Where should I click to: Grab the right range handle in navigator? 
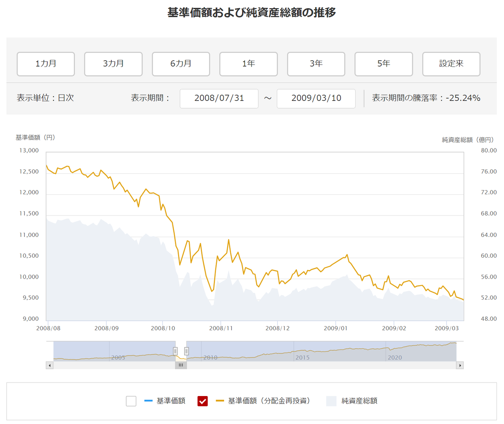pos(187,351)
